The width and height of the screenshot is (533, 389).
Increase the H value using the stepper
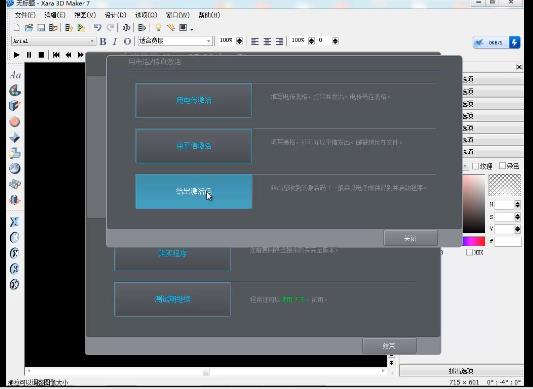(x=518, y=203)
